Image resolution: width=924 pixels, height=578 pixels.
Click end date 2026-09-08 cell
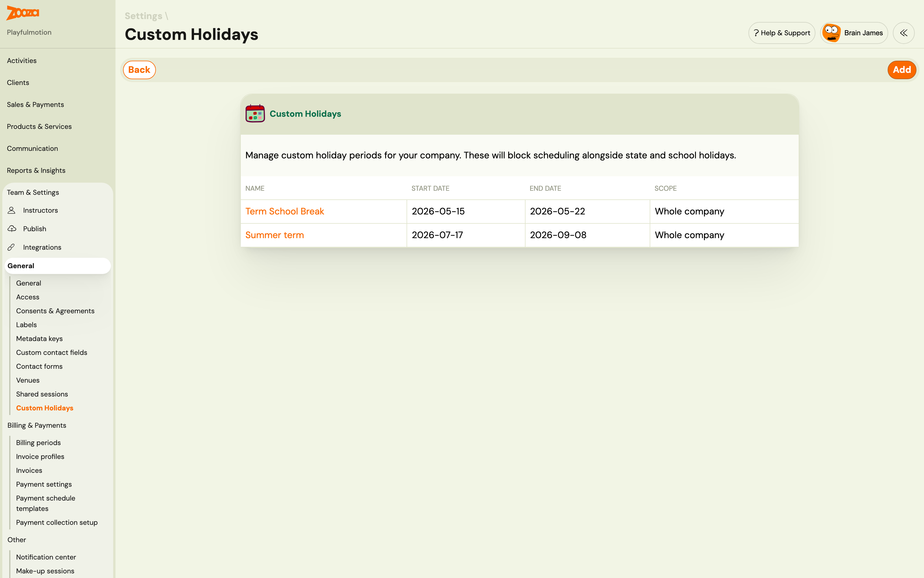[x=587, y=235]
